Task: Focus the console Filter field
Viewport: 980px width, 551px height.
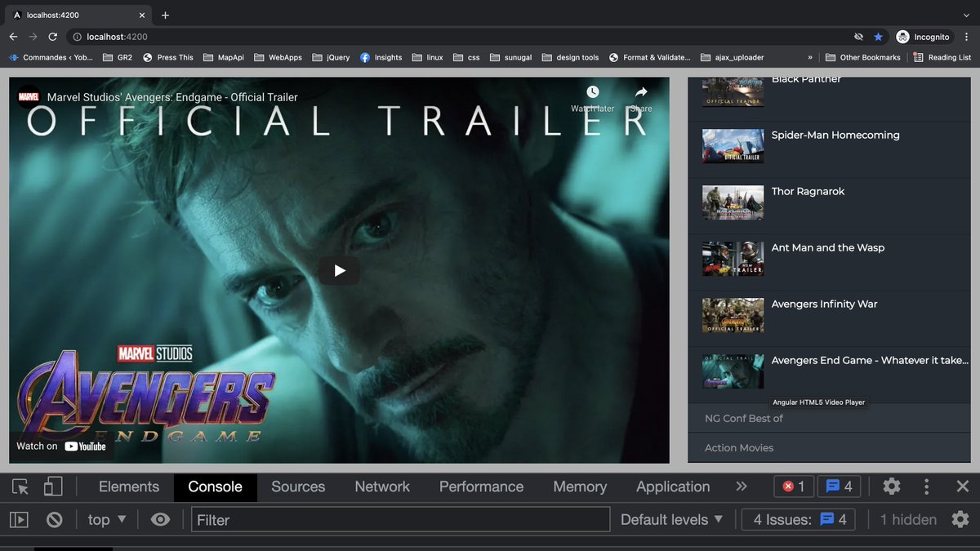Action: (401, 520)
